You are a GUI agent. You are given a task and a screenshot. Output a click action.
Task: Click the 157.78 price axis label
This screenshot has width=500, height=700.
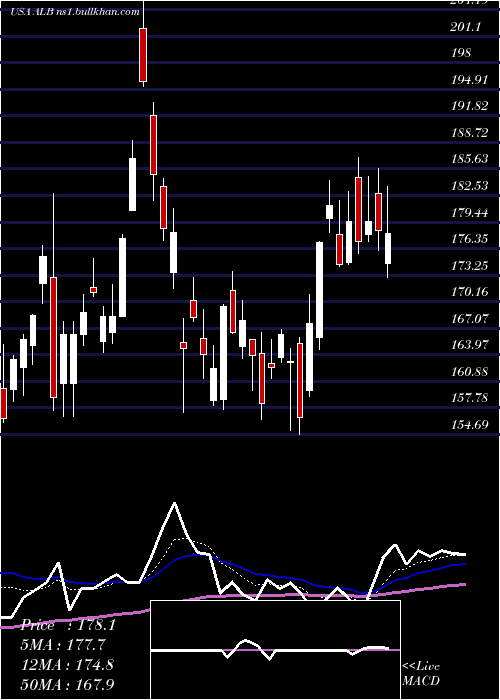click(x=471, y=398)
